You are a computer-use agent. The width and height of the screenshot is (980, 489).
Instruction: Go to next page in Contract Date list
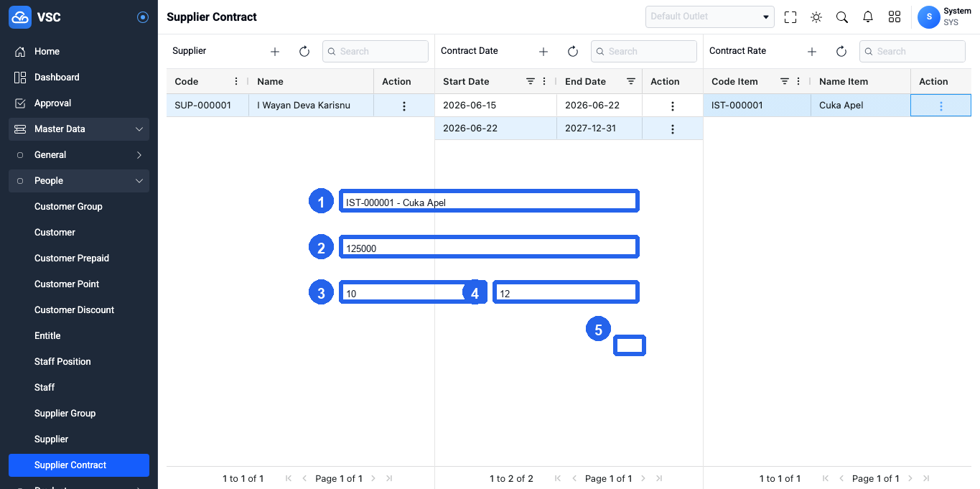[x=643, y=478]
